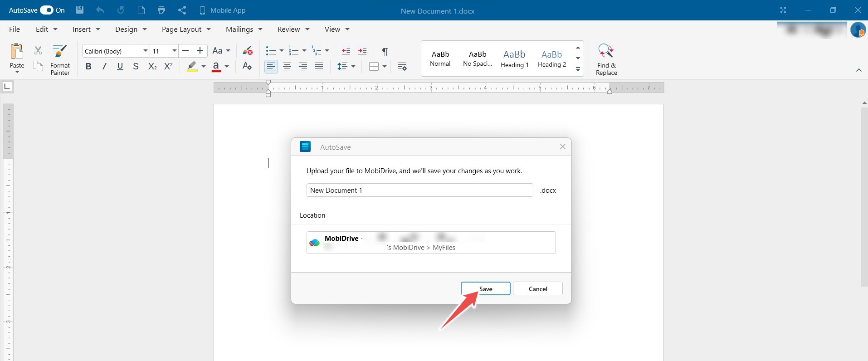
Task: Expand highlight color dropdown arrow
Action: [x=204, y=67]
